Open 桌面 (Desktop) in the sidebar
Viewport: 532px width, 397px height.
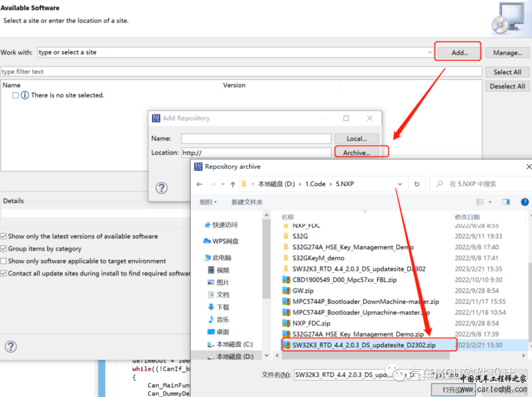[x=218, y=332]
